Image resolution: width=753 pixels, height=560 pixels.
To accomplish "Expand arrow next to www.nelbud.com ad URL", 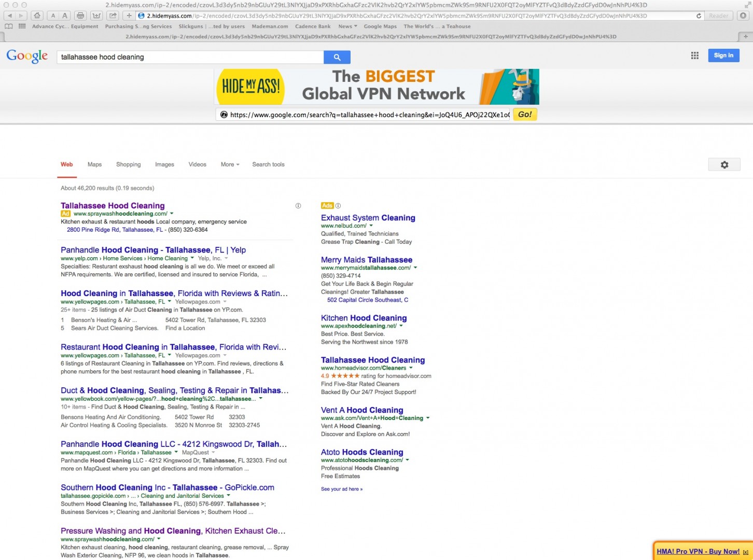I will pos(371,226).
